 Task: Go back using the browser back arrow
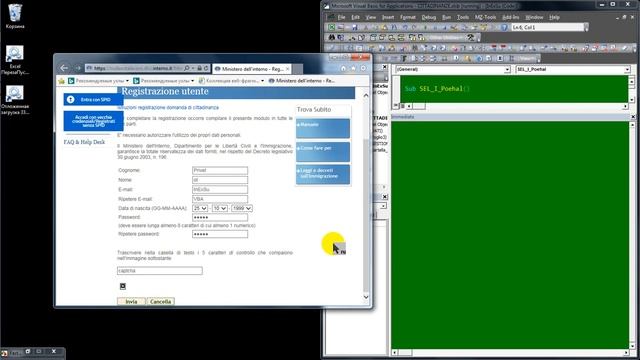pos(64,68)
